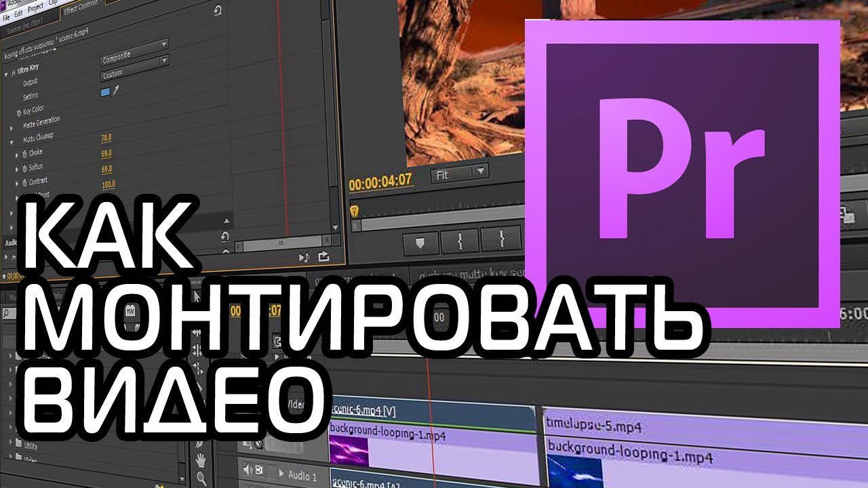868x488 pixels.
Task: Expand the Choke parameter
Action: [16, 155]
